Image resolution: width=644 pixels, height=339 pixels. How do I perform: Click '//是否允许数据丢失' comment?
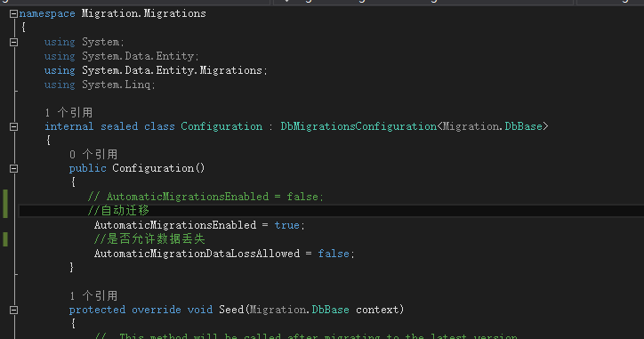tap(149, 239)
